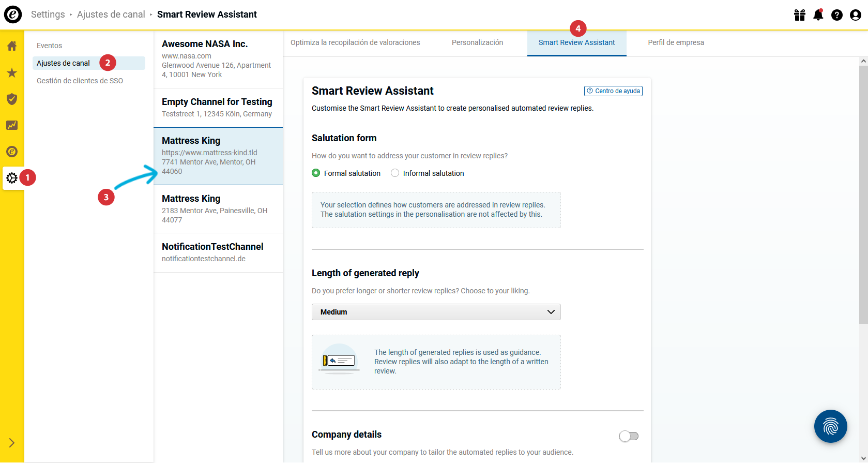Viewport: 868px width, 463px height.
Task: Select Awesome NASA Inc. channel
Action: point(218,59)
